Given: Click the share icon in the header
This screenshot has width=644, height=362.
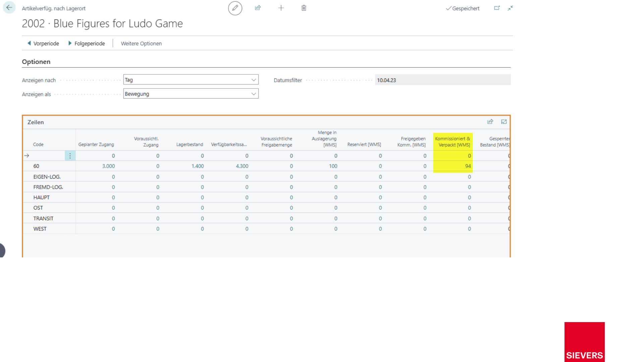Looking at the screenshot, I should tap(258, 8).
